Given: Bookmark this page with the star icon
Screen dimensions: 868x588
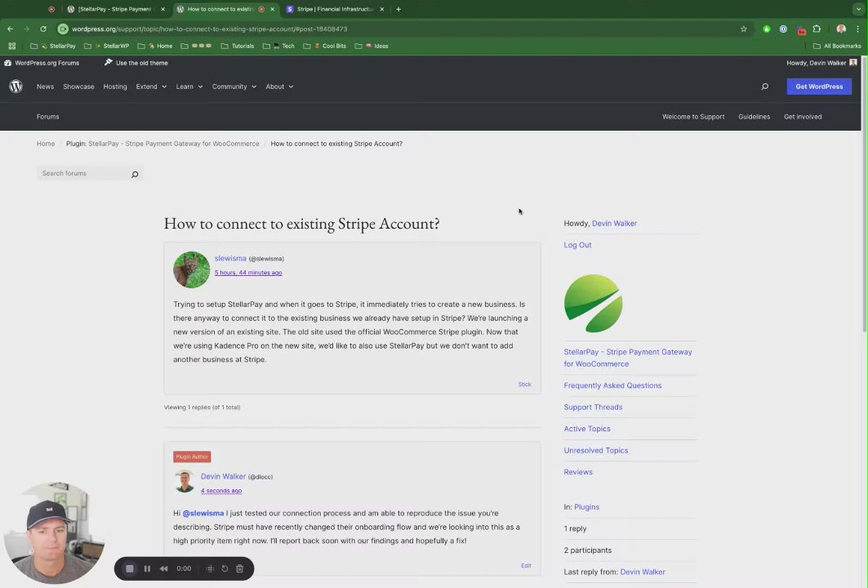Looking at the screenshot, I should click(x=743, y=29).
